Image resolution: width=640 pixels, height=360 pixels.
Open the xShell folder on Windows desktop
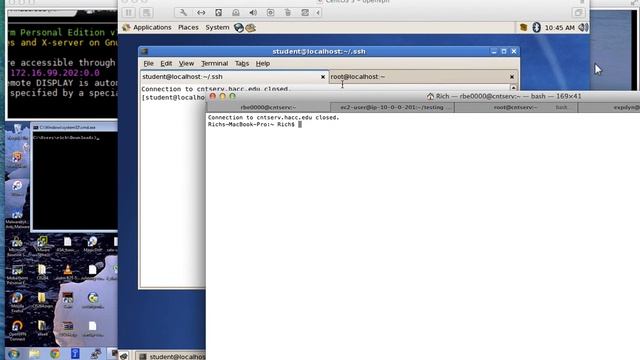click(x=42, y=328)
